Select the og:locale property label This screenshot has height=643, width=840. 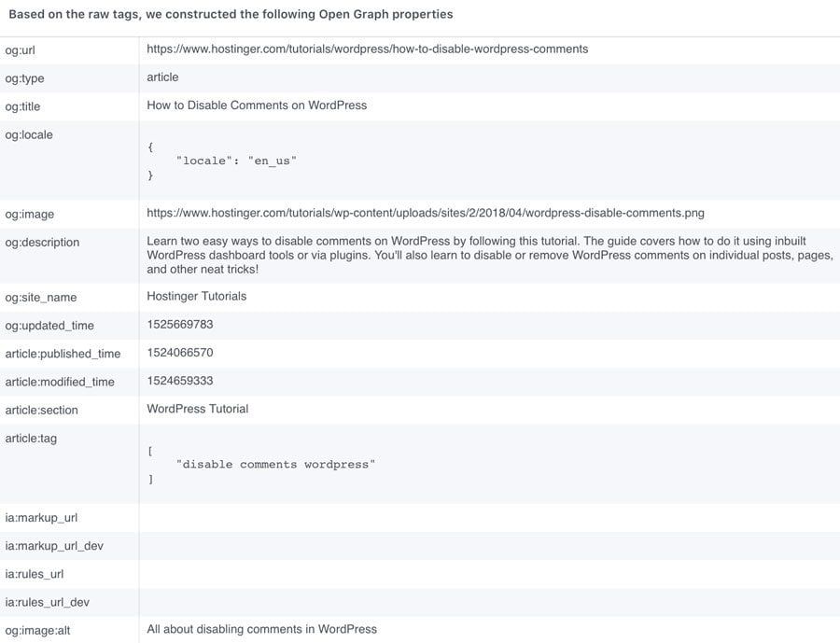click(29, 135)
